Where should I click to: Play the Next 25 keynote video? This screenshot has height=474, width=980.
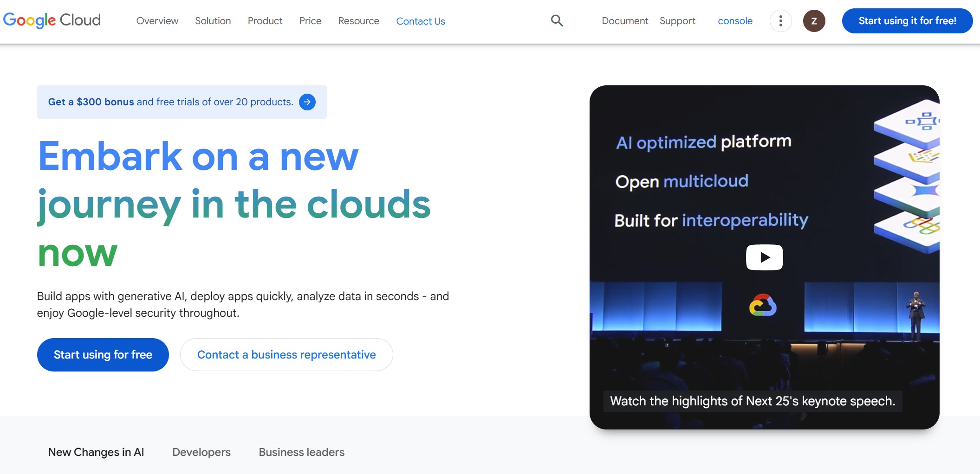[764, 257]
